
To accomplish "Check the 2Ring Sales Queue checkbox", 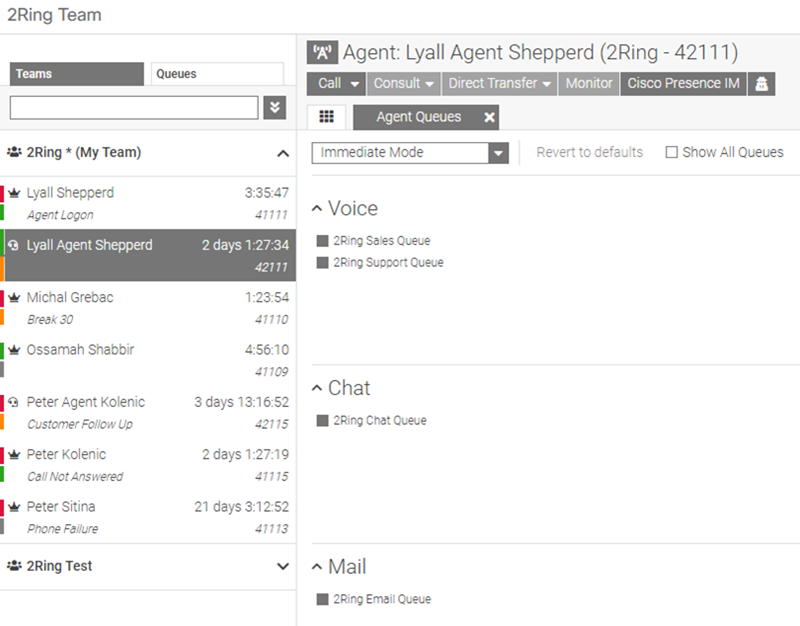I will click(x=320, y=240).
